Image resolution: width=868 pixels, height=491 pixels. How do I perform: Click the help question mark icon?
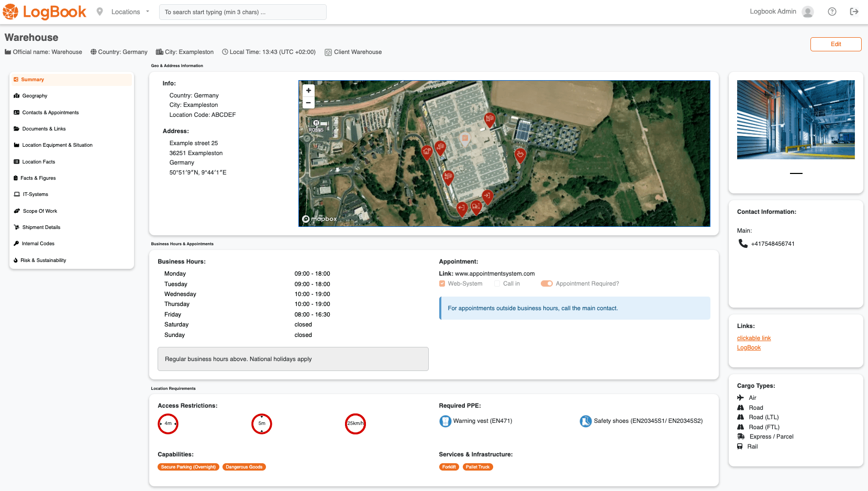coord(832,12)
